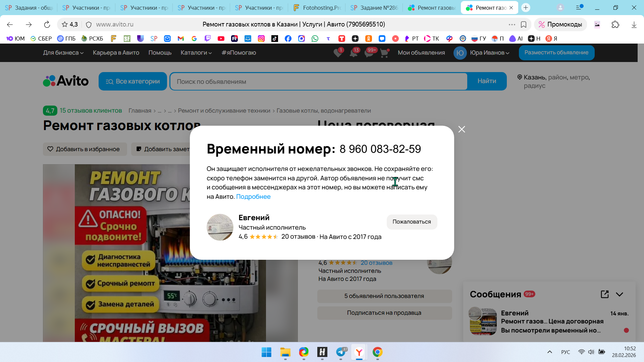Open notifications bell icon
Viewport: 644px width, 362px height.
[354, 53]
